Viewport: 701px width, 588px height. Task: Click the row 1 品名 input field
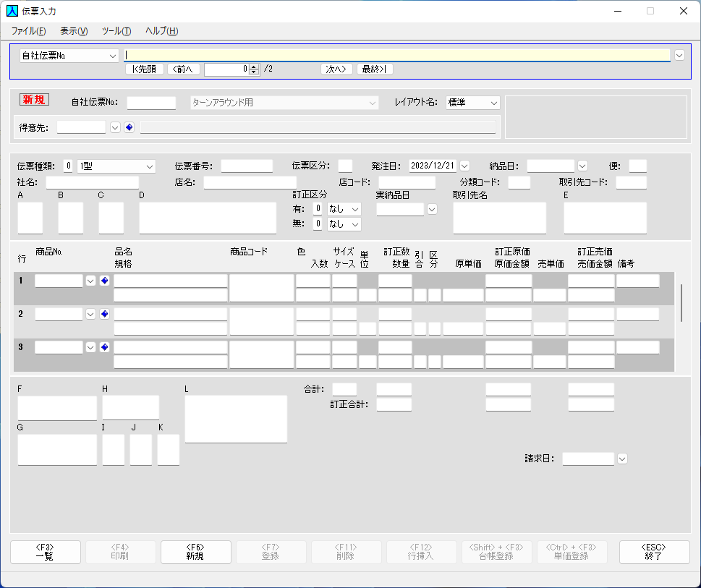coord(171,281)
